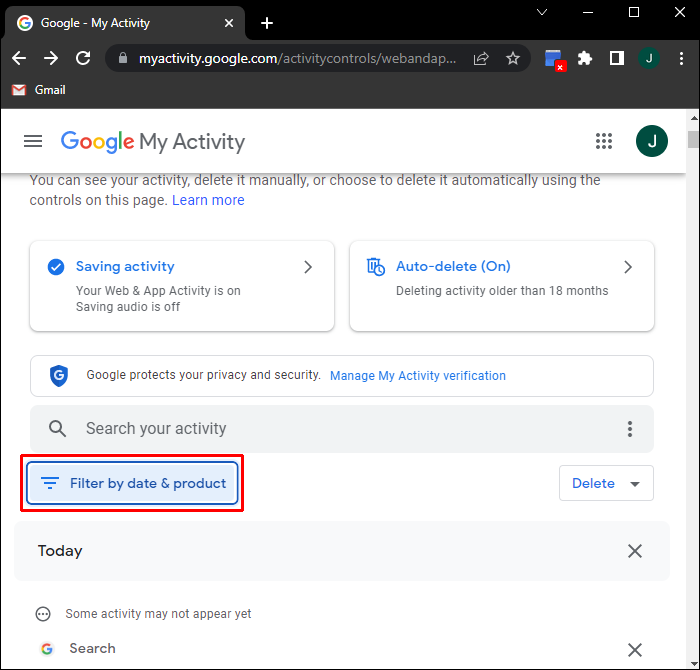The height and width of the screenshot is (670, 700).
Task: Click Filter by date & product
Action: pos(133,484)
